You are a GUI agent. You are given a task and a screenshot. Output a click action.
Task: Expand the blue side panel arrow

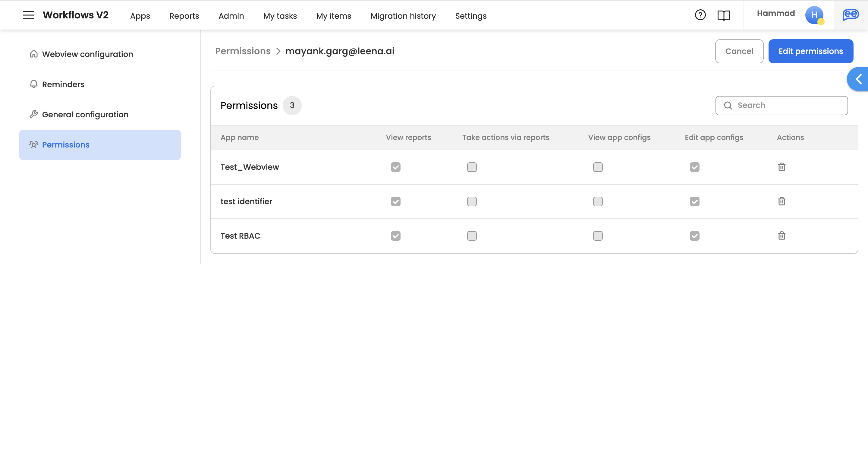858,79
